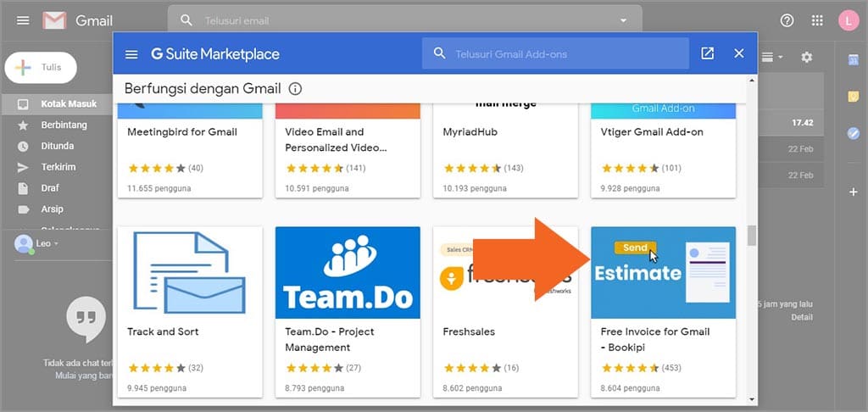
Task: Click the Telusuri email search field
Action: click(404, 20)
